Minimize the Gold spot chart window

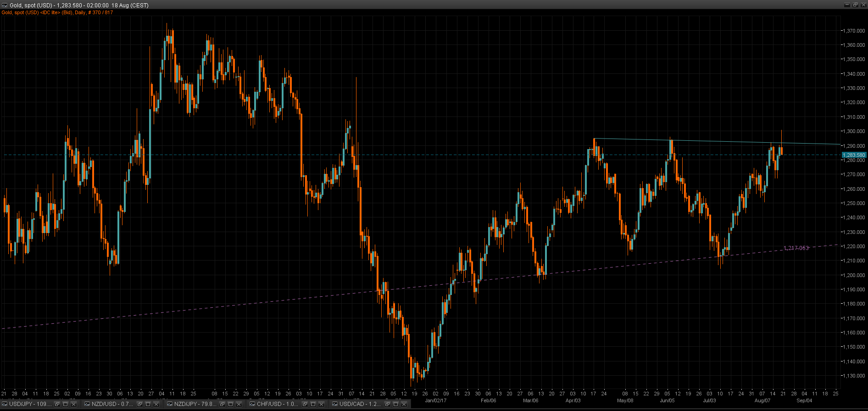(x=847, y=5)
